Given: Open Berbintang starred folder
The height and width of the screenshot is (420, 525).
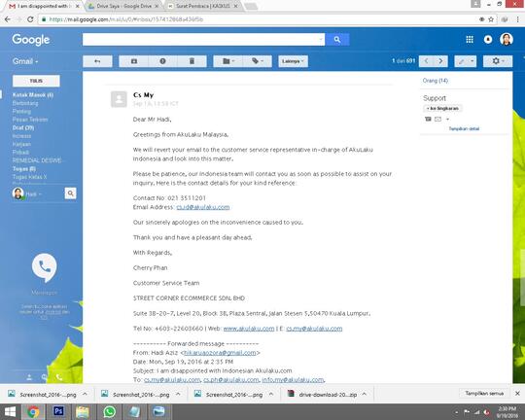Looking at the screenshot, I should (x=25, y=103).
